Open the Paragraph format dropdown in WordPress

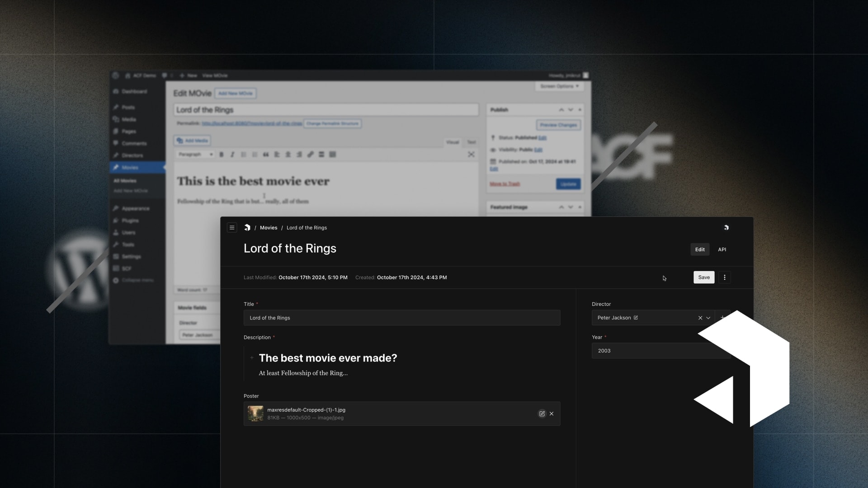coord(195,155)
